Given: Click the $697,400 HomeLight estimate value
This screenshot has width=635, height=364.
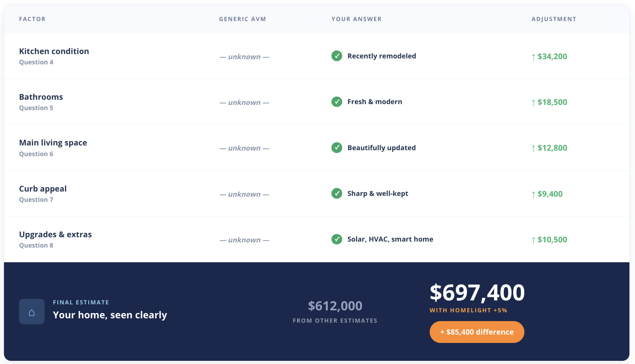Looking at the screenshot, I should pos(477,292).
